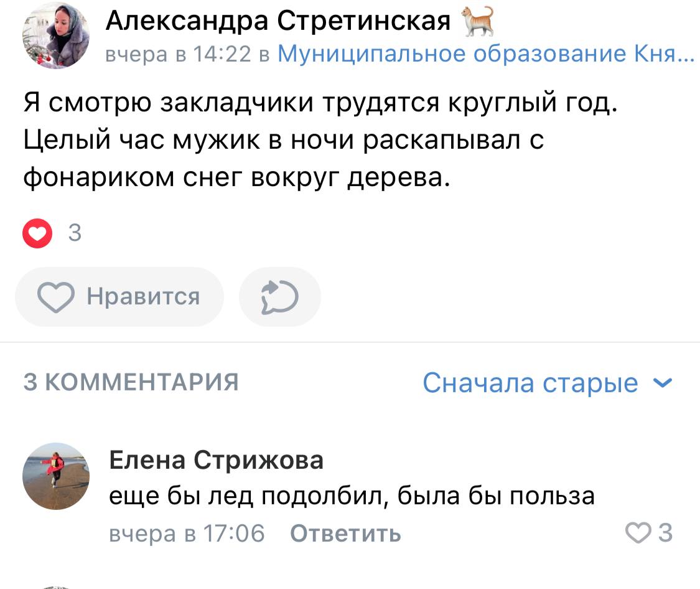Like Елена Стрижова's comment with the heart icon
Image resolution: width=700 pixels, height=589 pixels.
[x=636, y=534]
